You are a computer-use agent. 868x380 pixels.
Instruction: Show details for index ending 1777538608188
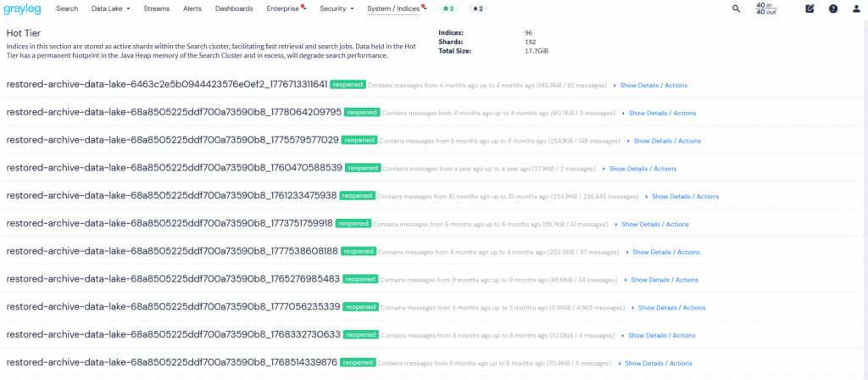pyautogui.click(x=663, y=252)
